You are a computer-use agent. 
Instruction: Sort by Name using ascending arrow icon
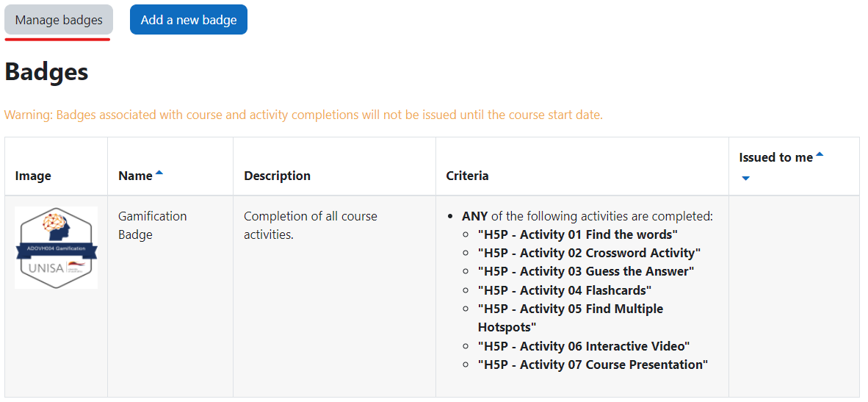tap(159, 173)
